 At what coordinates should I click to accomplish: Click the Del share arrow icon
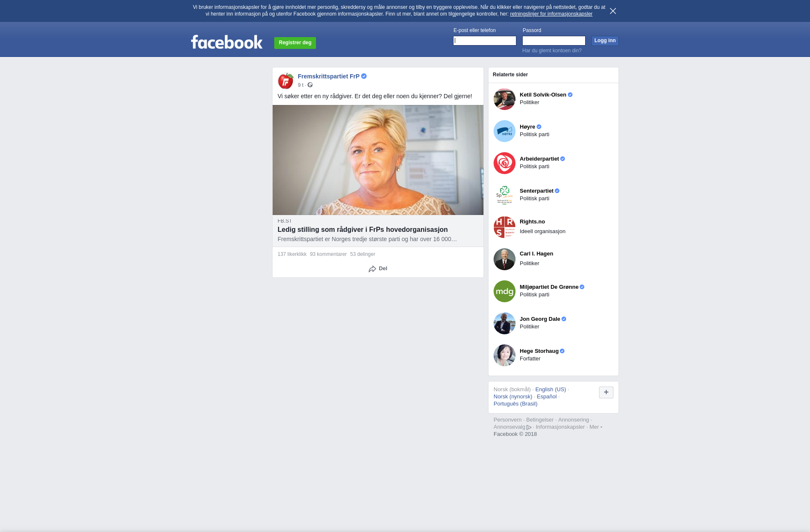[372, 269]
